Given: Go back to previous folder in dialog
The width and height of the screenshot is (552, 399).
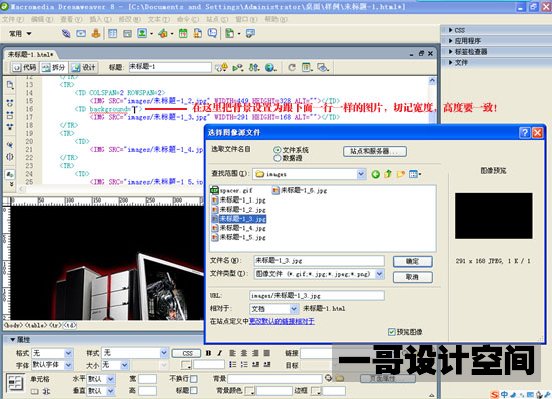Looking at the screenshot, I should [376, 174].
